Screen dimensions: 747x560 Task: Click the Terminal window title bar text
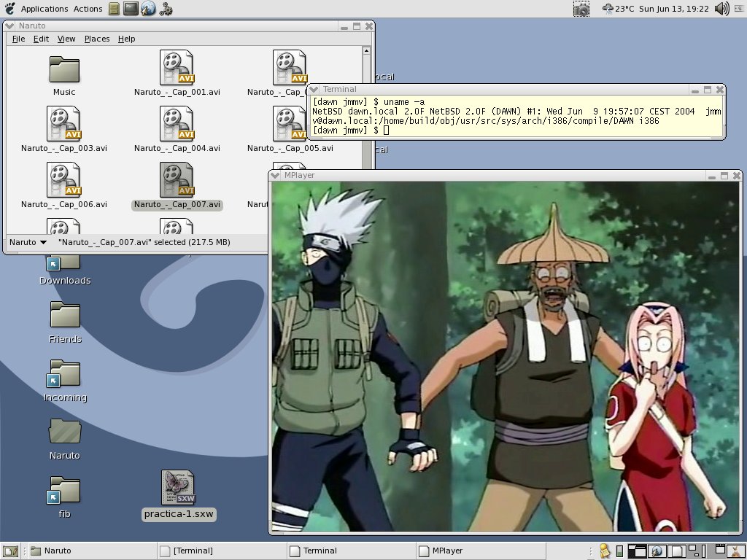coord(340,89)
